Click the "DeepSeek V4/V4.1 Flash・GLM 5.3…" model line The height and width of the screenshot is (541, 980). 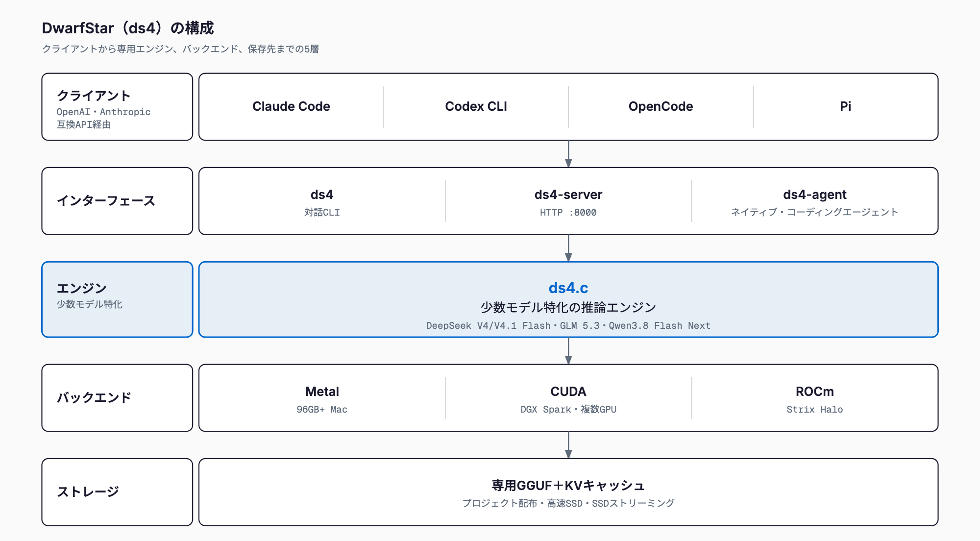(568, 325)
